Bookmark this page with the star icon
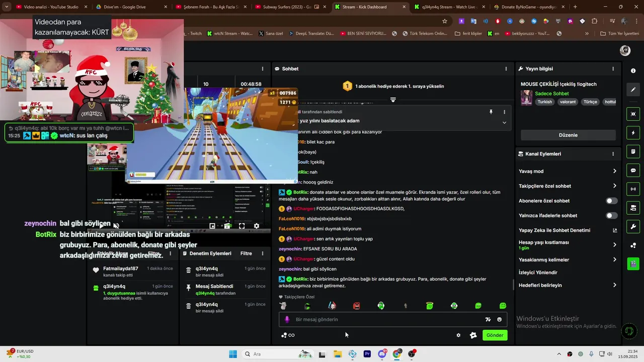This screenshot has width=644, height=362. pyautogui.click(x=445, y=21)
